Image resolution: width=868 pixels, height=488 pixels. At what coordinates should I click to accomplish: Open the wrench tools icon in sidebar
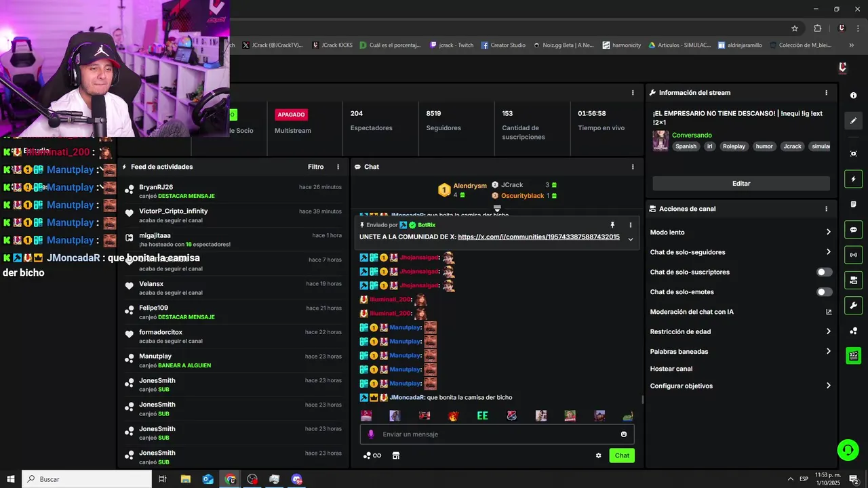(853, 305)
